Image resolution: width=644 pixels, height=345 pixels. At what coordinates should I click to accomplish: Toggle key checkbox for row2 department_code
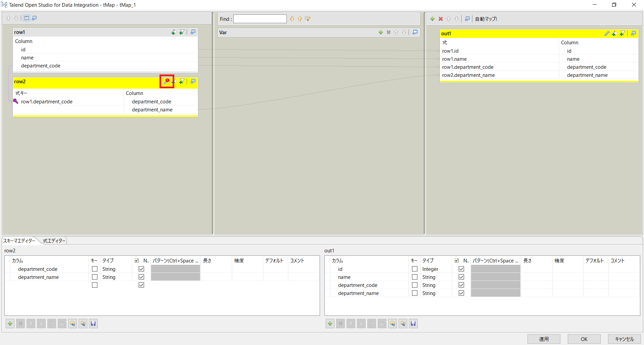(95, 269)
